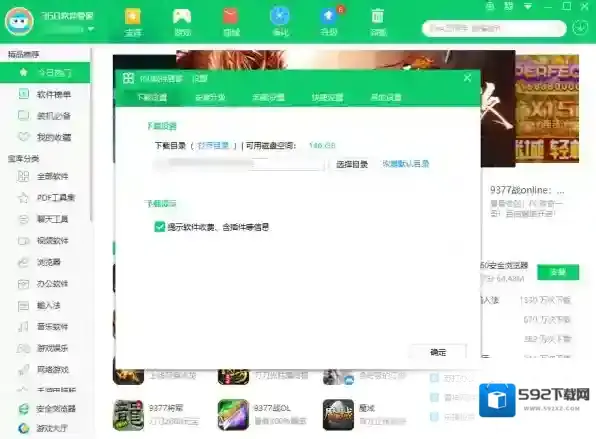Screen dimensions: 596x439
Task: Click the 打开目录 link
Action: point(213,146)
